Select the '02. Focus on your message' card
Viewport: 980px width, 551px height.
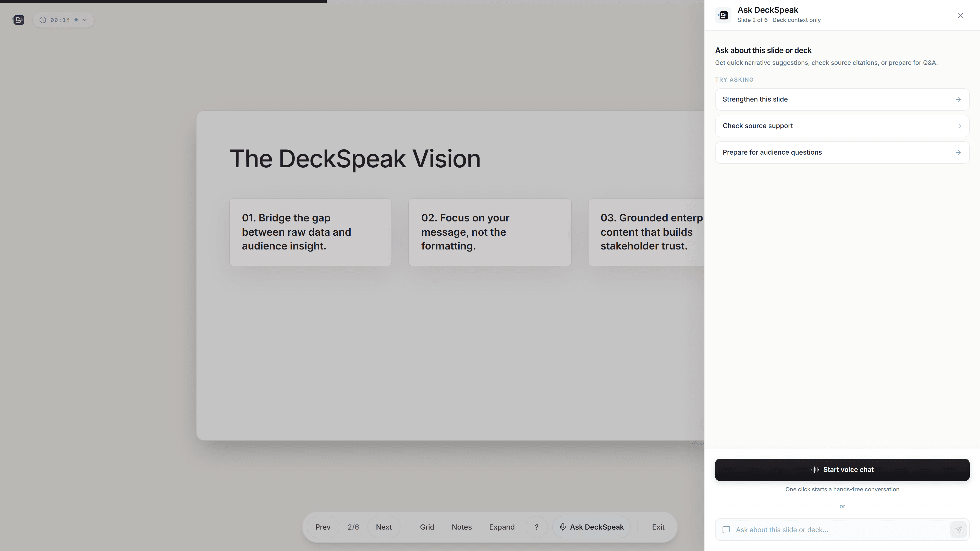pos(490,232)
